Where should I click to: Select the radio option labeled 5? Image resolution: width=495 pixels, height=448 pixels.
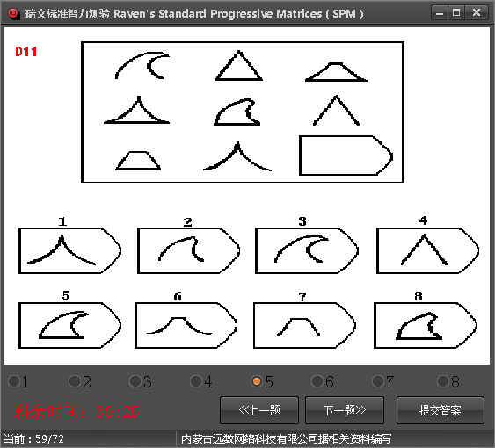[257, 381]
